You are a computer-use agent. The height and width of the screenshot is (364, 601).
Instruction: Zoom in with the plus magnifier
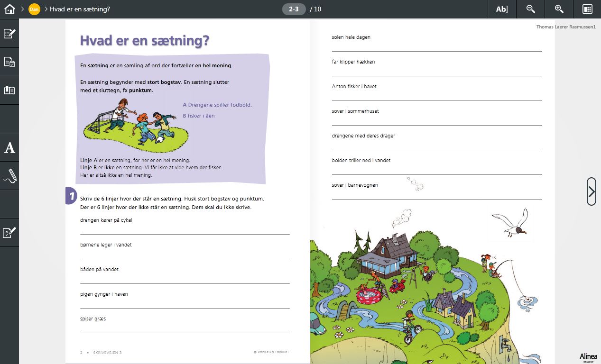(559, 9)
